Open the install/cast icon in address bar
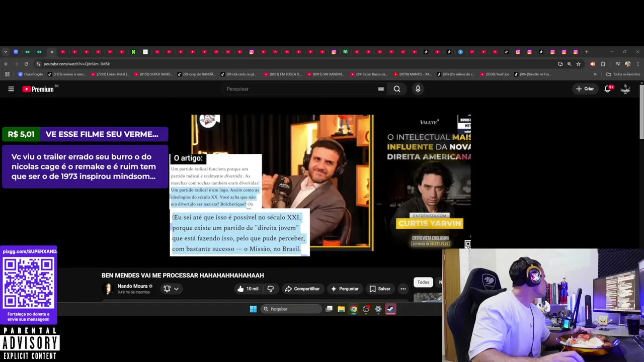The image size is (644, 362). [560, 64]
